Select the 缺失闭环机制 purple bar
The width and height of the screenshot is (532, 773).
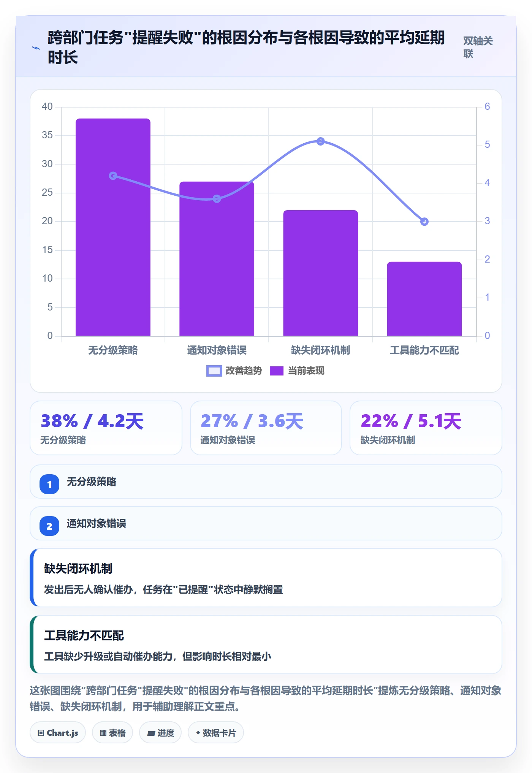coord(320,273)
